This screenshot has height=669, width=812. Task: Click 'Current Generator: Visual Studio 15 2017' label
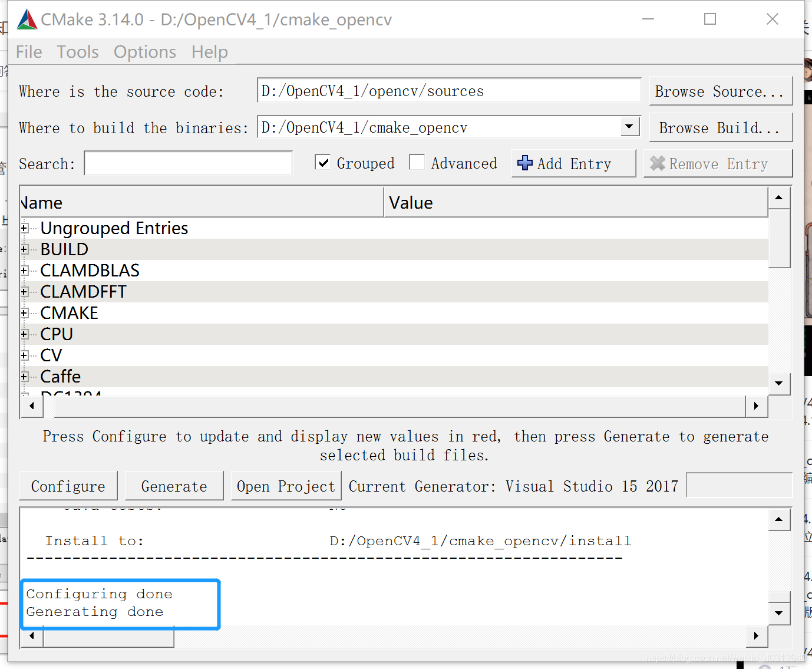coord(513,486)
